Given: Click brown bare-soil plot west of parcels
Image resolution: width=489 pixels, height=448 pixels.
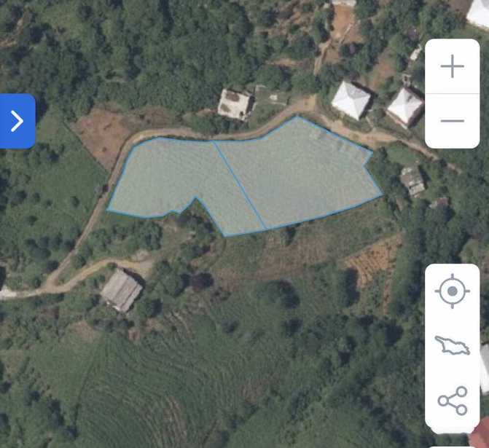Looking at the screenshot, I should coord(101,135).
